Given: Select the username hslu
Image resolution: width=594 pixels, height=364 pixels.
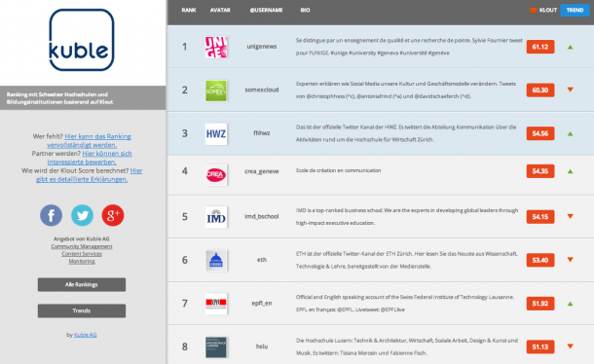Looking at the screenshot, I should coord(262,346).
